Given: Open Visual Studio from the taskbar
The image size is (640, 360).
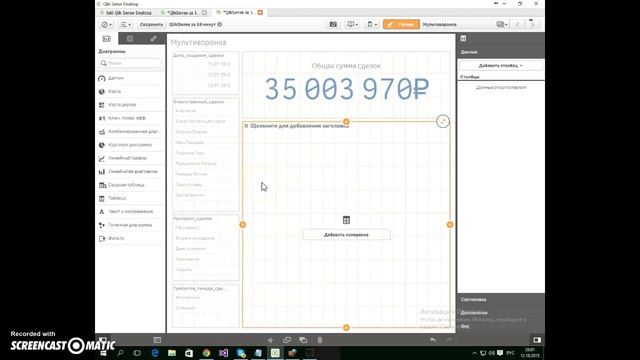Looking at the screenshot, I should 223,353.
